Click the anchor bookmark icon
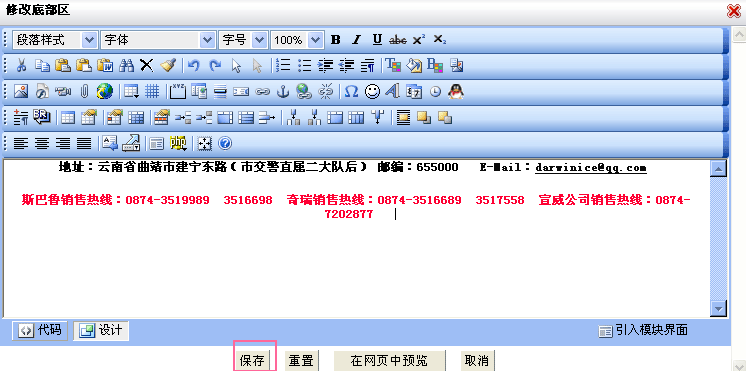Screen dimensions: 746x371 pos(283,91)
